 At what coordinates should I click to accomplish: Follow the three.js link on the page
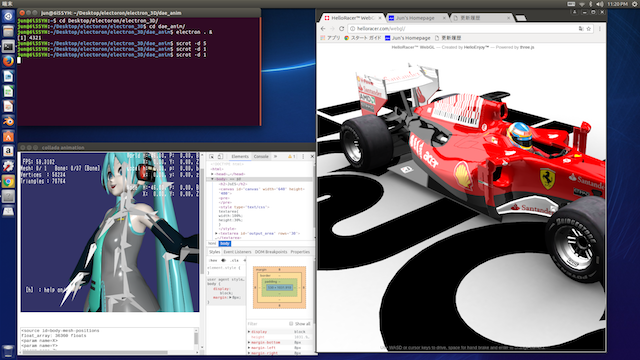coord(527,47)
